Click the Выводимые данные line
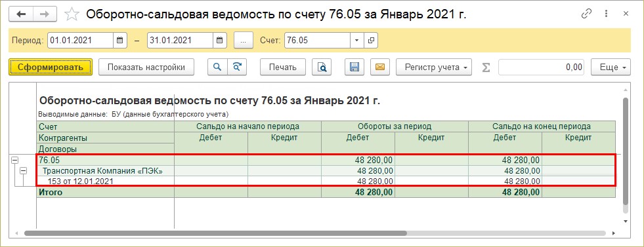This screenshot has height=247, width=644. (x=133, y=114)
